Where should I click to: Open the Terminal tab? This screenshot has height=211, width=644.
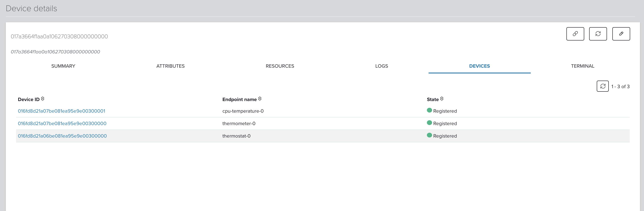(x=582, y=66)
